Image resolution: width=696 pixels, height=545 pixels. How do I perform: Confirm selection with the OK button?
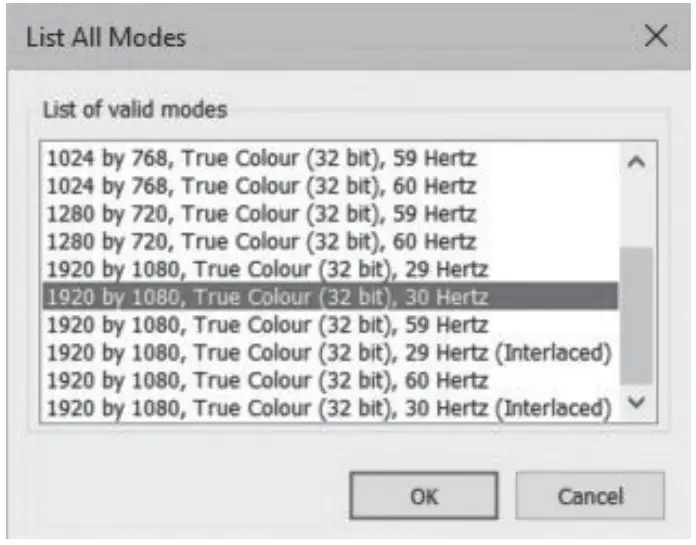click(x=423, y=496)
